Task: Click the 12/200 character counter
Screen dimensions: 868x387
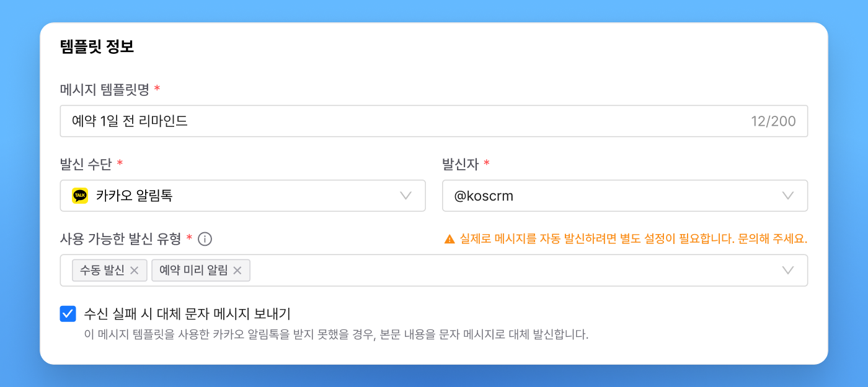Action: click(773, 121)
